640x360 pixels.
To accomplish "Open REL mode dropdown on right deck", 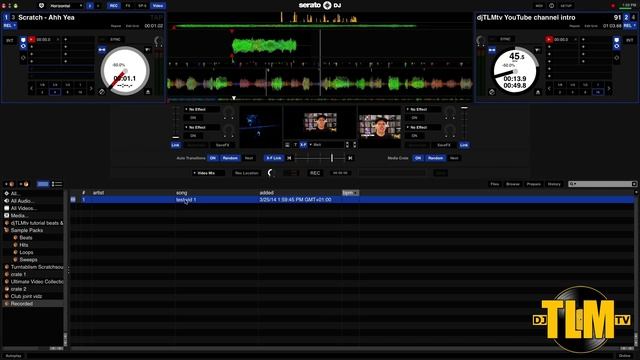I will tap(629, 25).
